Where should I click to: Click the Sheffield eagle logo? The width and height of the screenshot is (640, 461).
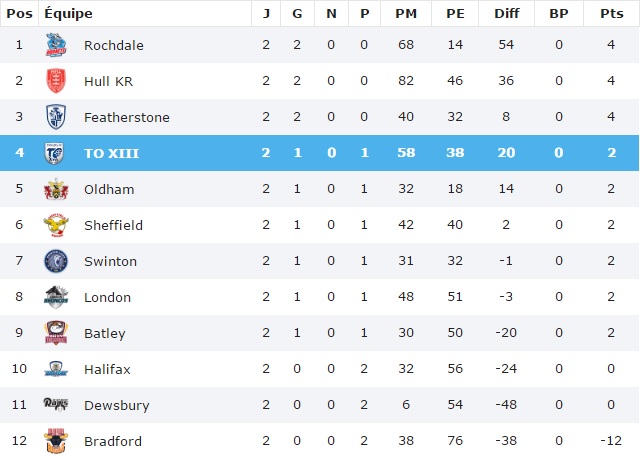(x=56, y=225)
